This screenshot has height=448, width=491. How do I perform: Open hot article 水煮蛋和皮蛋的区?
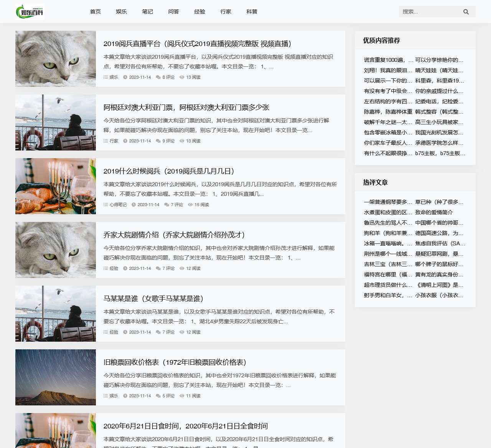[388, 212]
